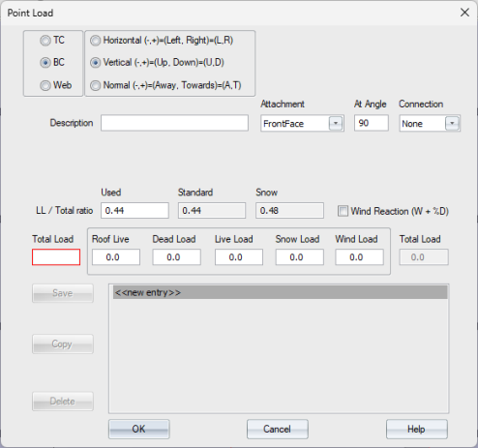Image resolution: width=478 pixels, height=448 pixels.
Task: Click the Cancel button
Action: [x=278, y=429]
